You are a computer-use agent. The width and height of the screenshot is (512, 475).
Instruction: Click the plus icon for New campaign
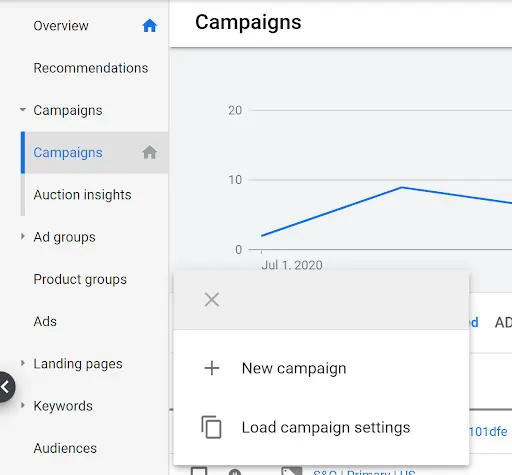pyautogui.click(x=212, y=368)
